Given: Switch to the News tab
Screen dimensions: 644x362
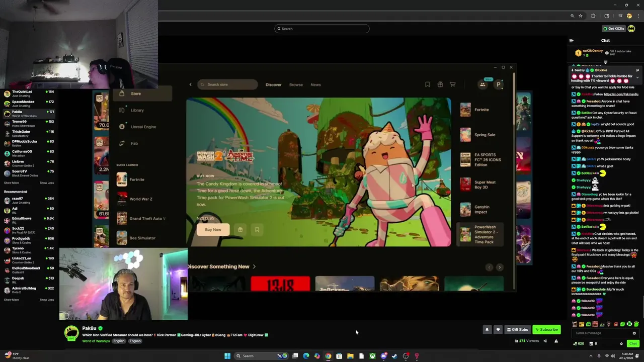Looking at the screenshot, I should (315, 84).
